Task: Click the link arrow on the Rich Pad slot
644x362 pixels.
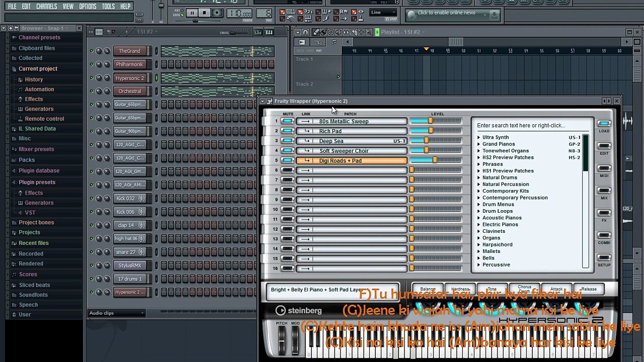Action: 307,131
